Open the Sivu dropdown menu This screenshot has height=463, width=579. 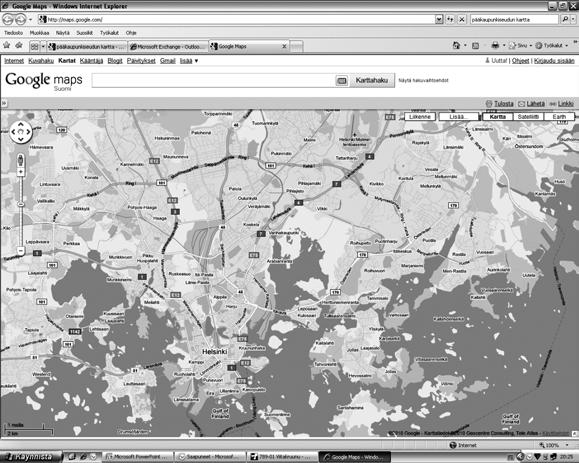[521, 45]
